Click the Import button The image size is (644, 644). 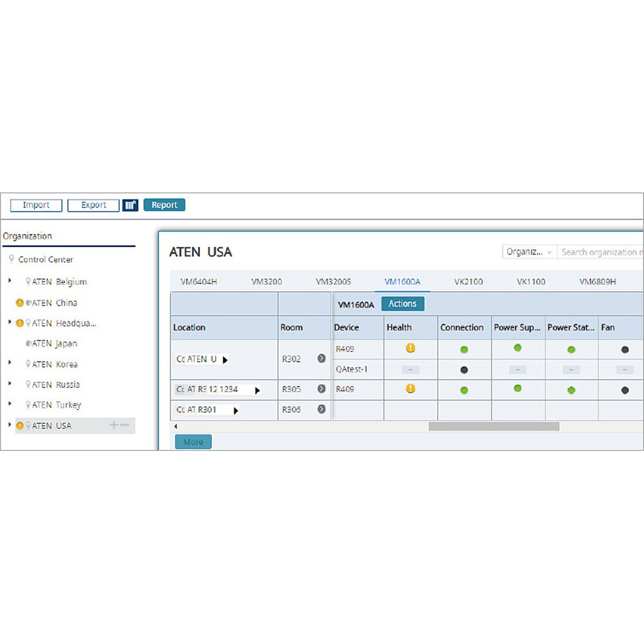pyautogui.click(x=35, y=205)
